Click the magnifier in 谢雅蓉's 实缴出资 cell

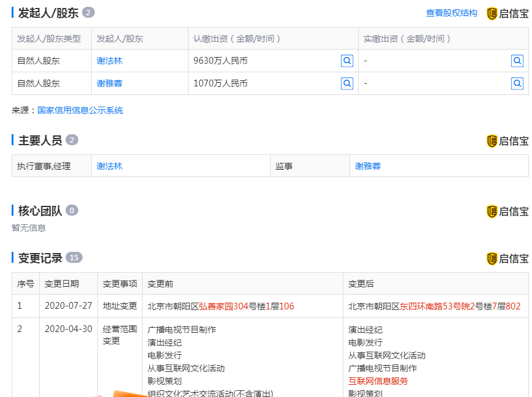coord(517,83)
